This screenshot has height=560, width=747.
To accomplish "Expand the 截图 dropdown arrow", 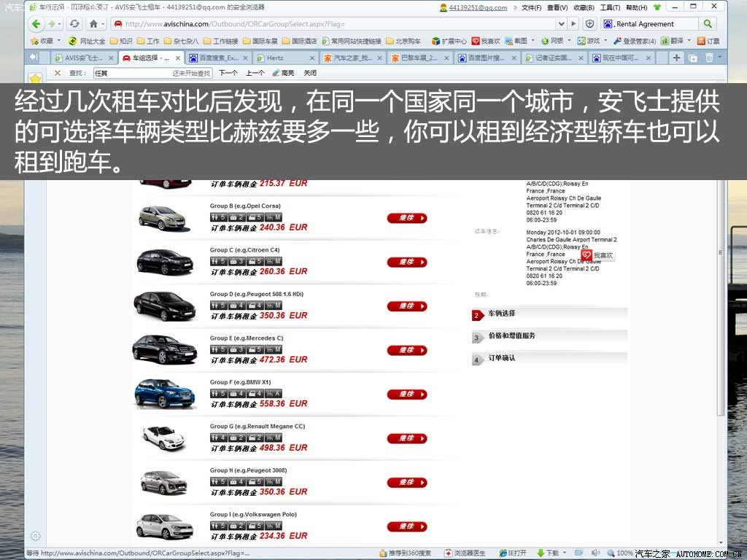I will pos(533,41).
